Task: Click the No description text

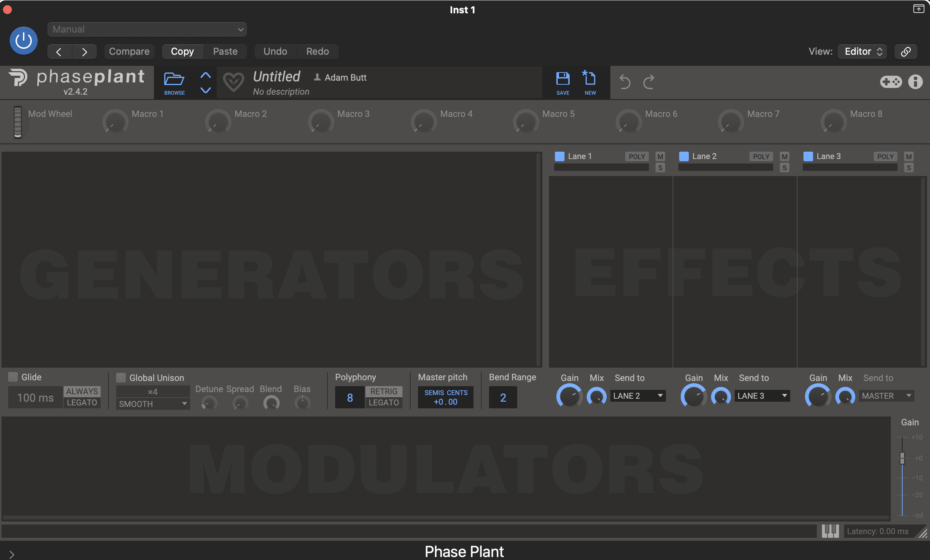Action: point(281,92)
